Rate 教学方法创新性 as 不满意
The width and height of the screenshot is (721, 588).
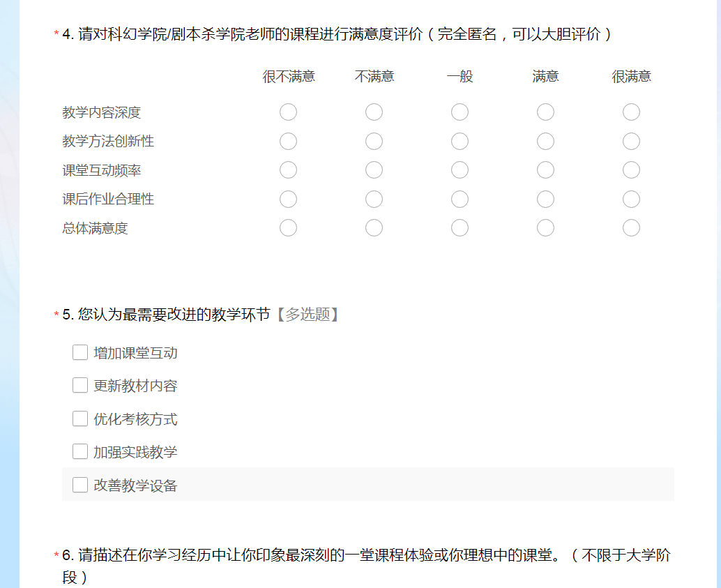(374, 142)
